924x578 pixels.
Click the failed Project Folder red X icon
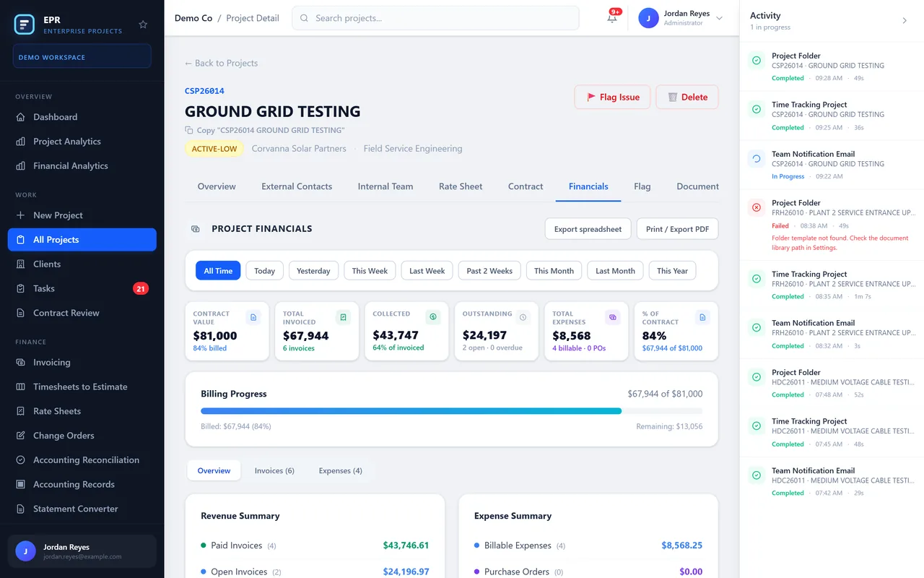click(756, 207)
